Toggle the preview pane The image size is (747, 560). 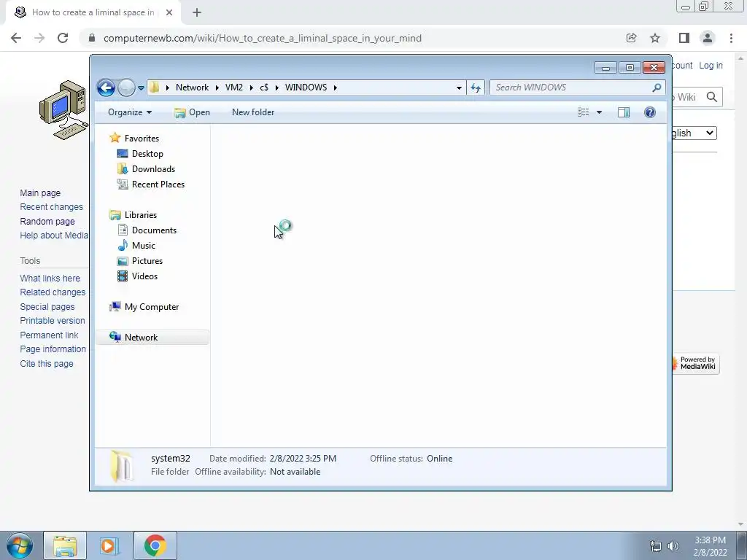[624, 112]
